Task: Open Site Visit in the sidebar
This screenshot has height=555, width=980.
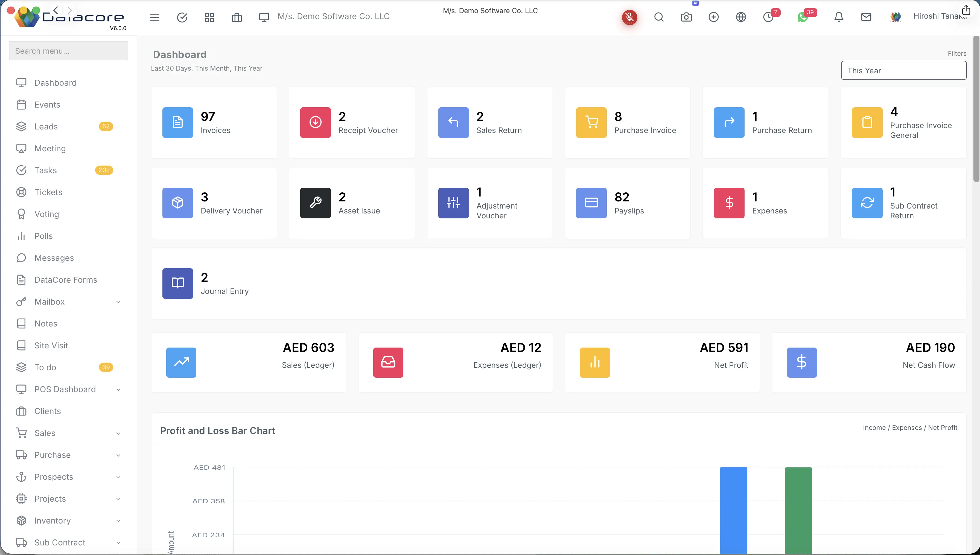Action: pos(51,345)
